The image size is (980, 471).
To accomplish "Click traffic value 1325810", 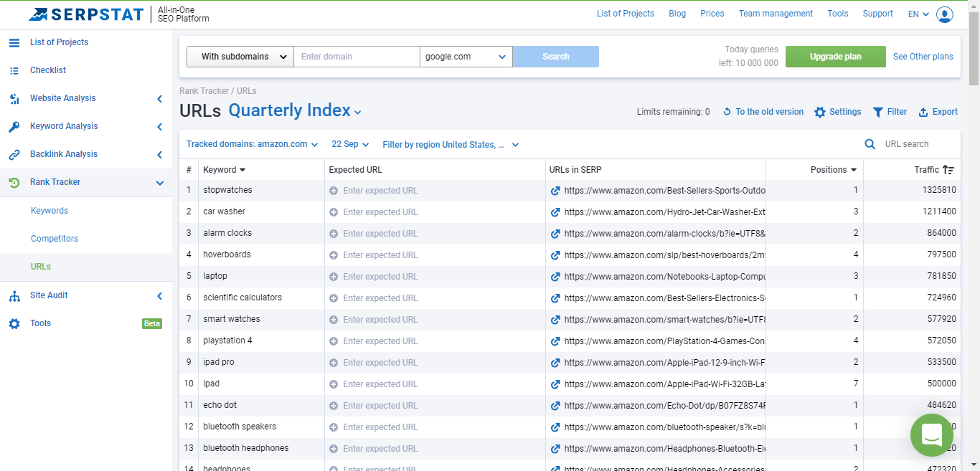I will coord(939,190).
